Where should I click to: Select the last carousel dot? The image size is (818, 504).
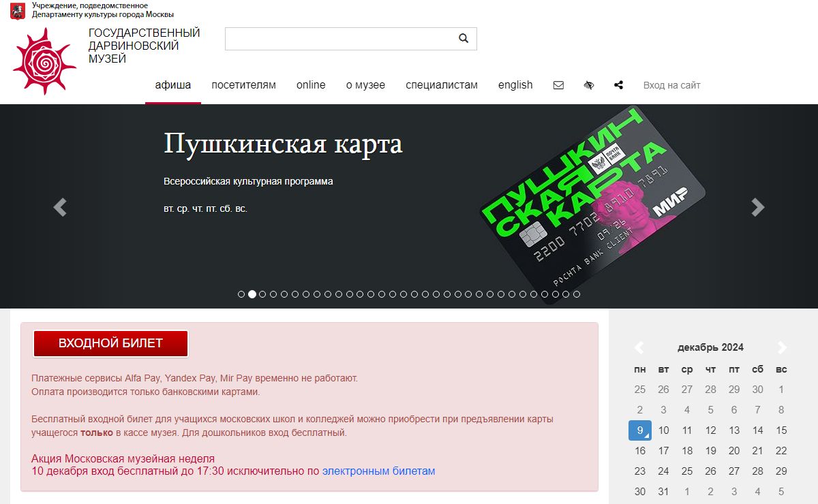(577, 294)
